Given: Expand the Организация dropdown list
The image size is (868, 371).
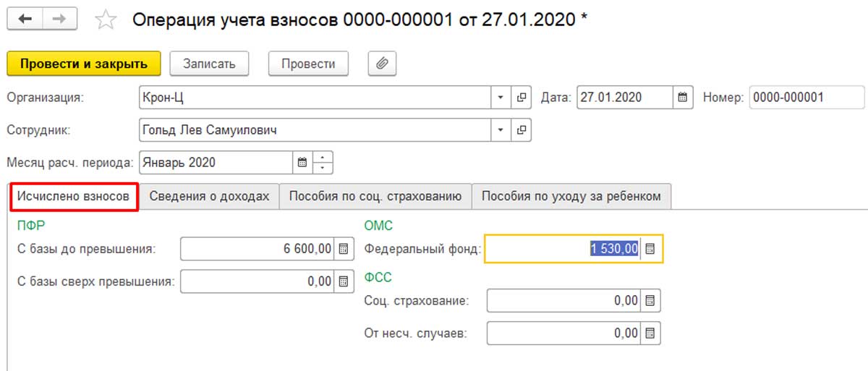Looking at the screenshot, I should [501, 98].
